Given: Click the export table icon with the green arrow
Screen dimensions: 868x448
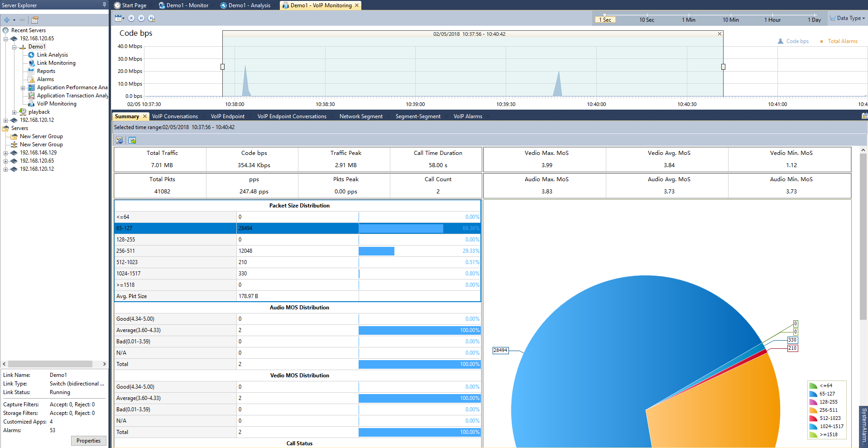Looking at the screenshot, I should 132,140.
